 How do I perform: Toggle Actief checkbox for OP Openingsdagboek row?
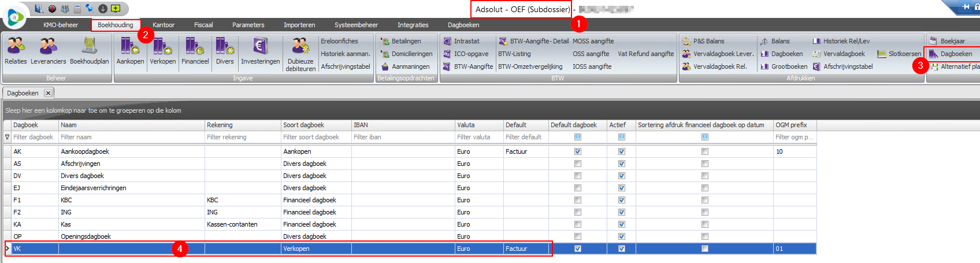[622, 236]
